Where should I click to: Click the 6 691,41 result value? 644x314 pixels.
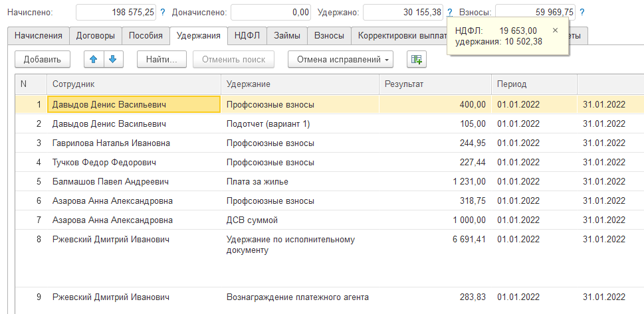pos(469,239)
